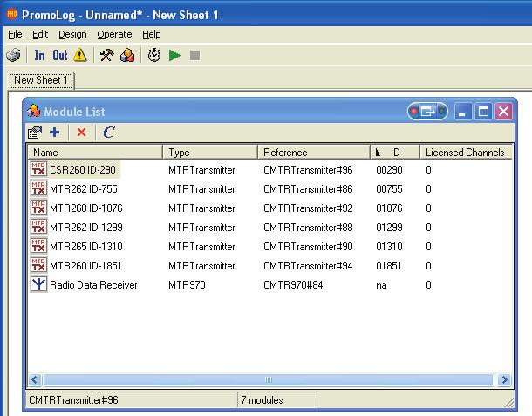
Task: Click the stopwatch timer icon
Action: (x=154, y=55)
